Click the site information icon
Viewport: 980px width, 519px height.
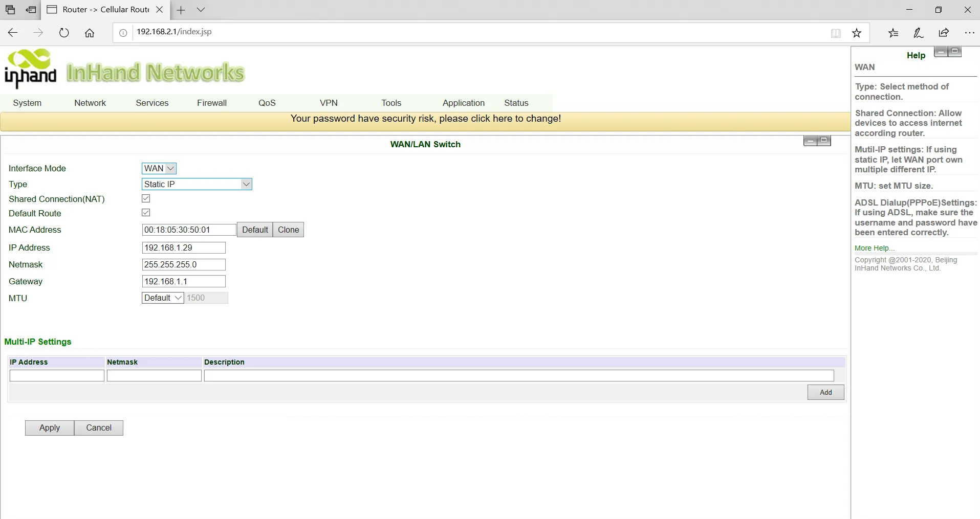tap(123, 33)
